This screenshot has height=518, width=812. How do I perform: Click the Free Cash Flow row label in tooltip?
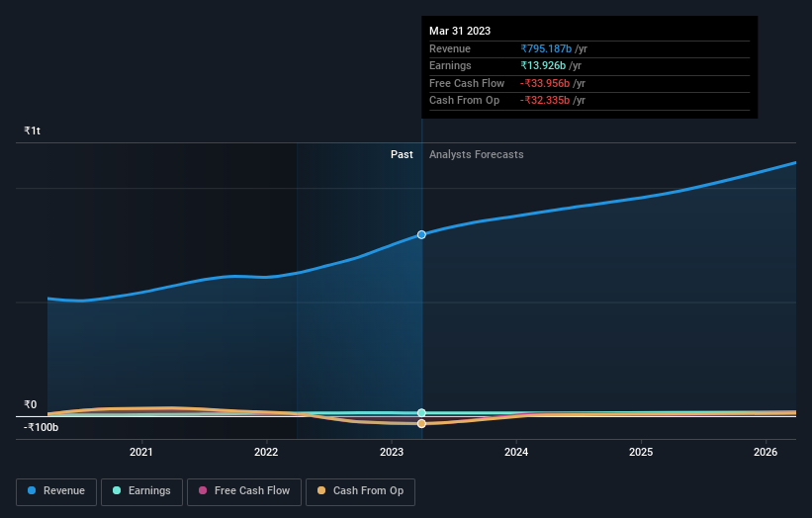tap(467, 83)
